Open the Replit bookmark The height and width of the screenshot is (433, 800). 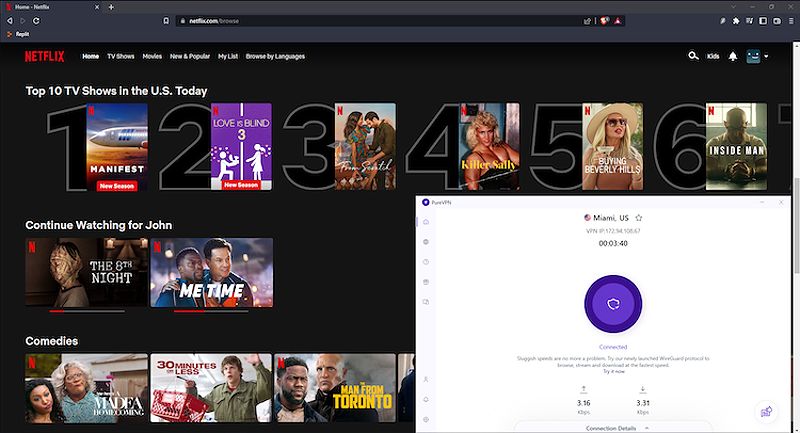pos(18,34)
